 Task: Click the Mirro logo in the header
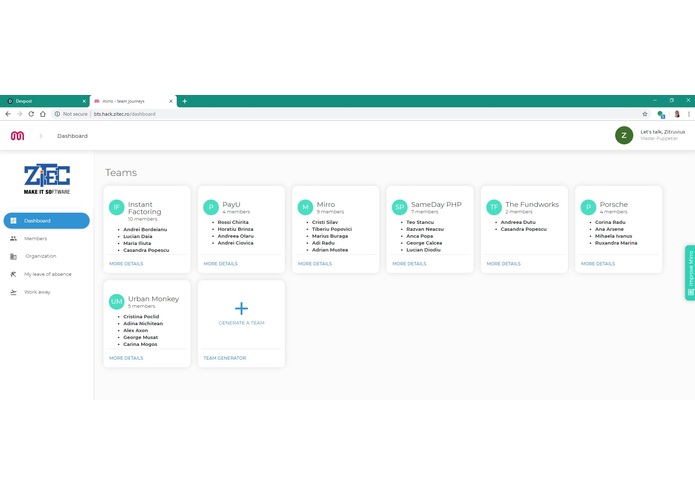(17, 136)
